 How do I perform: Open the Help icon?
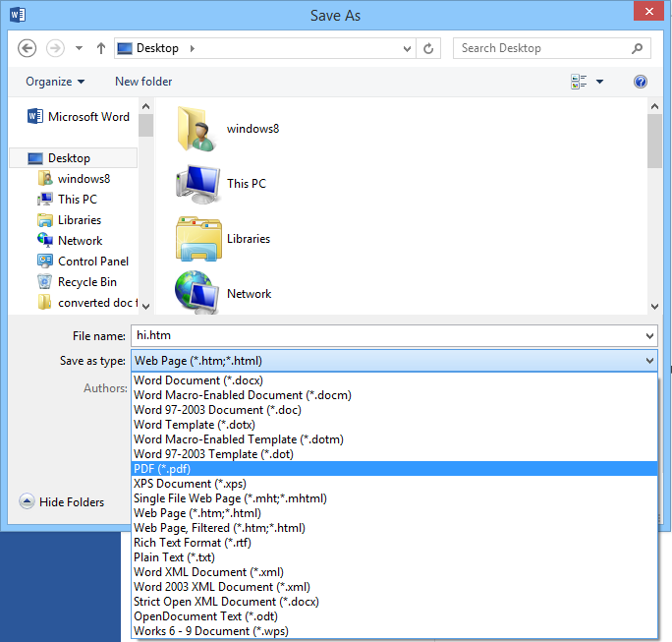[x=641, y=82]
